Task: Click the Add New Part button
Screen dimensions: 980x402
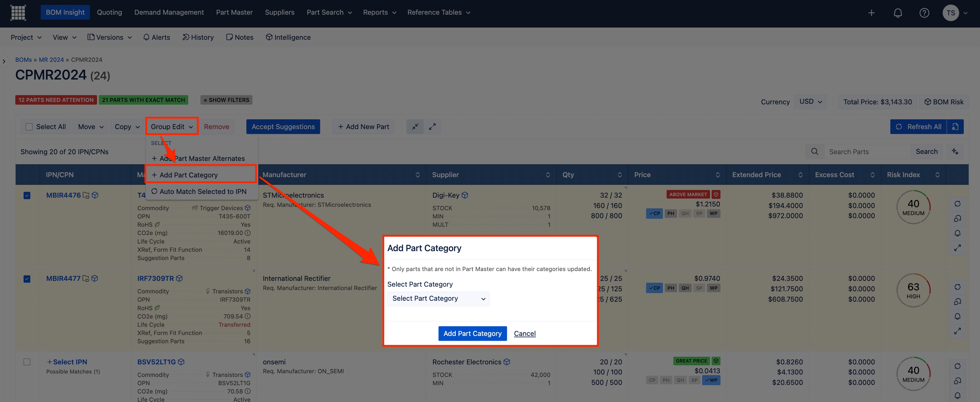Action: 363,127
